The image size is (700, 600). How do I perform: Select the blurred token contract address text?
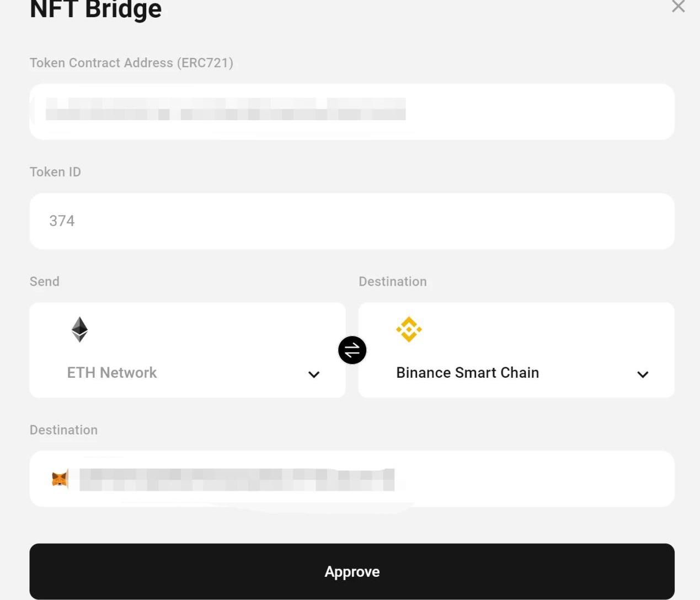(x=225, y=109)
